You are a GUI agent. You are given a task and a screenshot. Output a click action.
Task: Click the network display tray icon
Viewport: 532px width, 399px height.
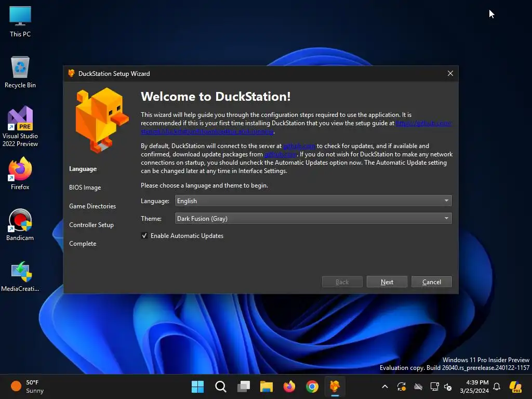coord(434,387)
